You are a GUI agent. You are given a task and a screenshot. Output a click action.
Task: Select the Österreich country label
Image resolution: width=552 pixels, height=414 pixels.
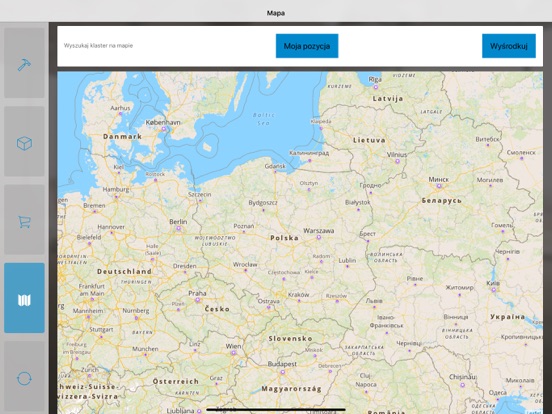176,381
